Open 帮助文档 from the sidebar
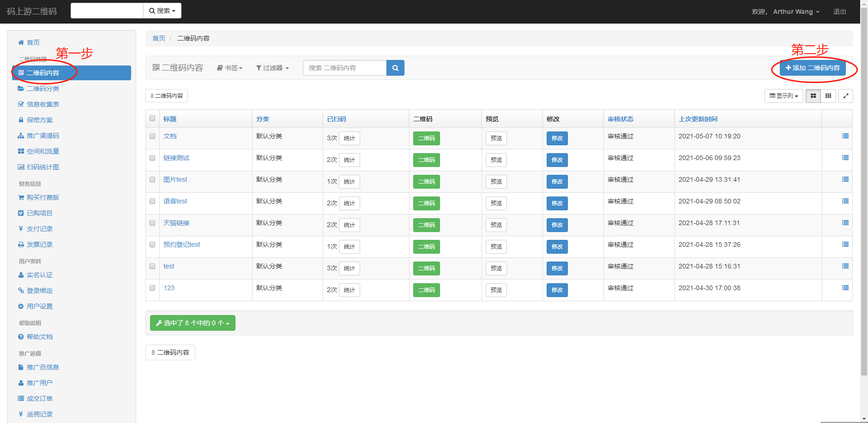 tap(39, 337)
